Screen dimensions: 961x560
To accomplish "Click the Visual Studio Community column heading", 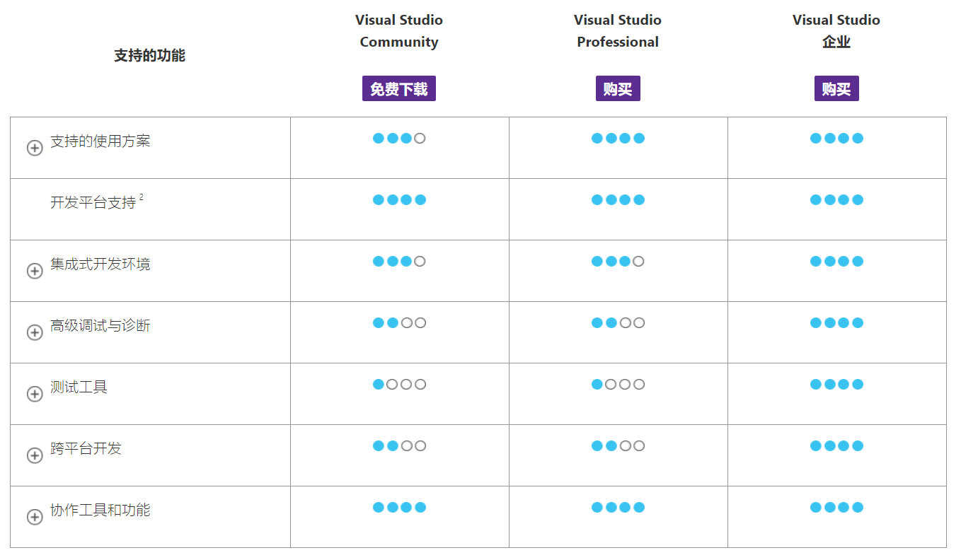I will 399,31.
